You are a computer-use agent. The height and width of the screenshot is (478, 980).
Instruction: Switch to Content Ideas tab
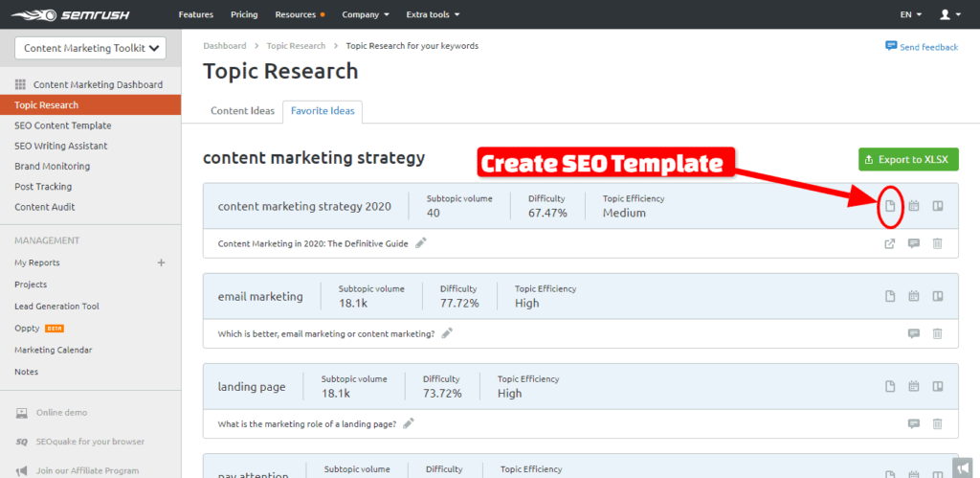tap(242, 111)
